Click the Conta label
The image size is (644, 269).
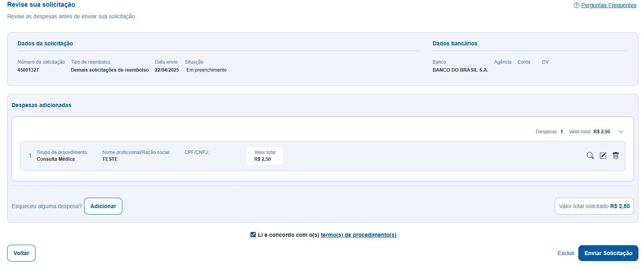point(524,62)
